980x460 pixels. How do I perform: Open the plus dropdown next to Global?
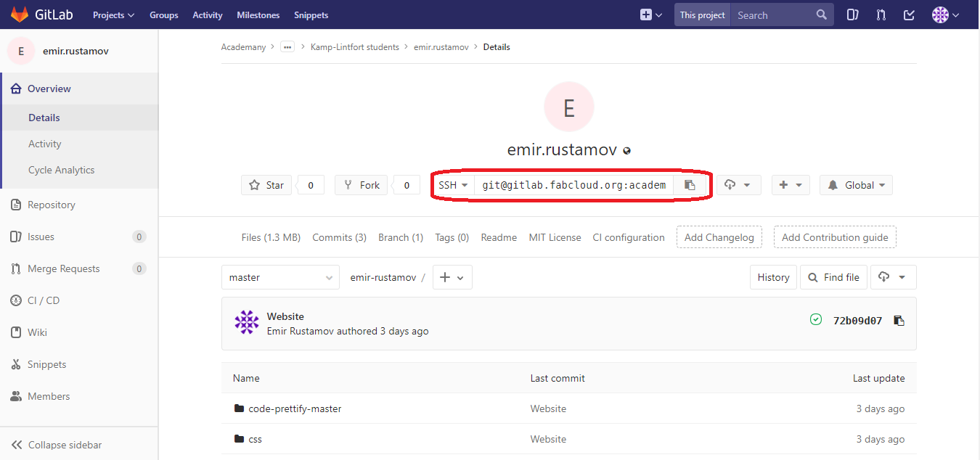pos(791,185)
